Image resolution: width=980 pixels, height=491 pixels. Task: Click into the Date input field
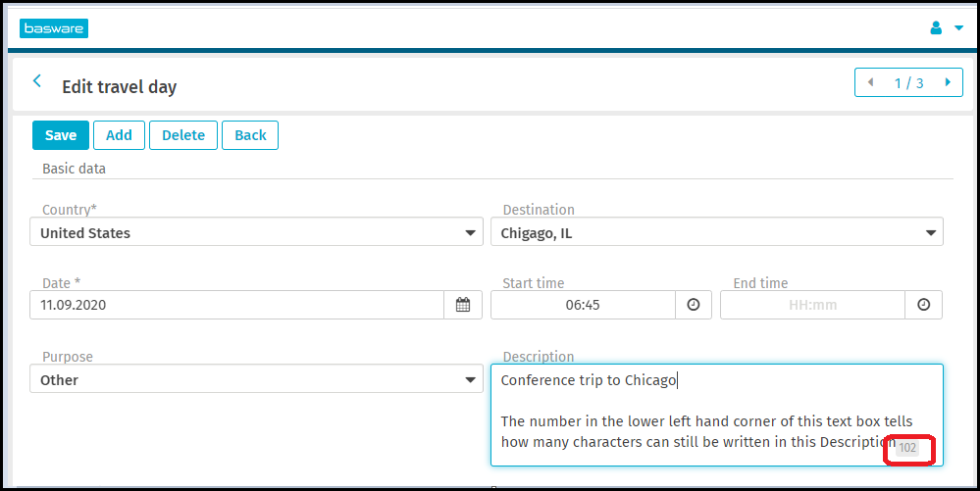235,305
